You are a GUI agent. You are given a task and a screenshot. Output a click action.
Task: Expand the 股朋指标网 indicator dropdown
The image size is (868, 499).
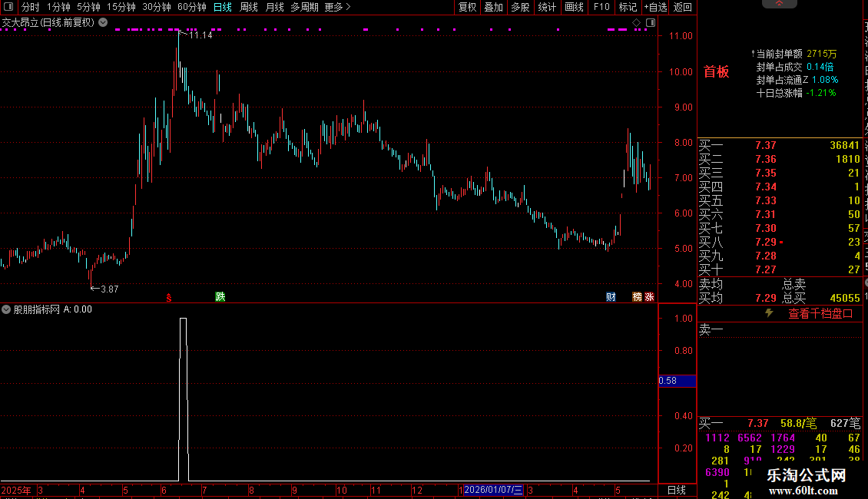click(6, 309)
